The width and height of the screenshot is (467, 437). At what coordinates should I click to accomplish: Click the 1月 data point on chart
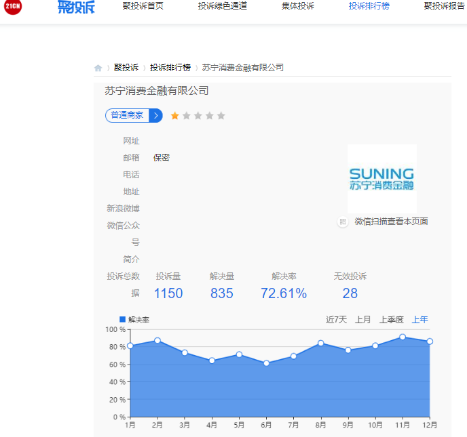click(x=130, y=346)
